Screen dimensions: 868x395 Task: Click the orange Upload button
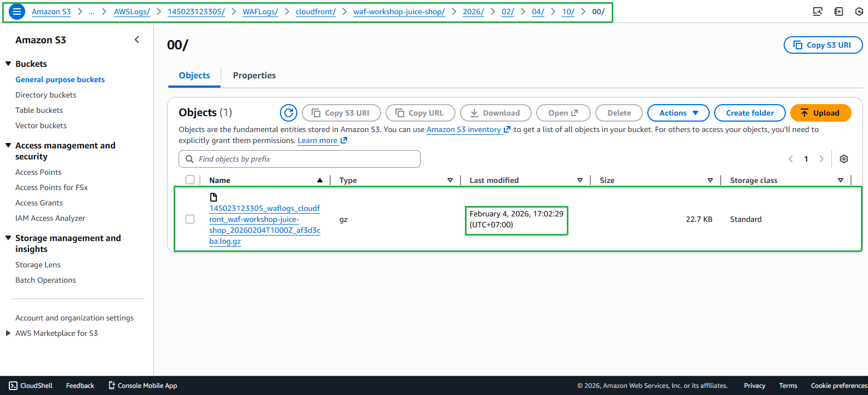coord(820,113)
